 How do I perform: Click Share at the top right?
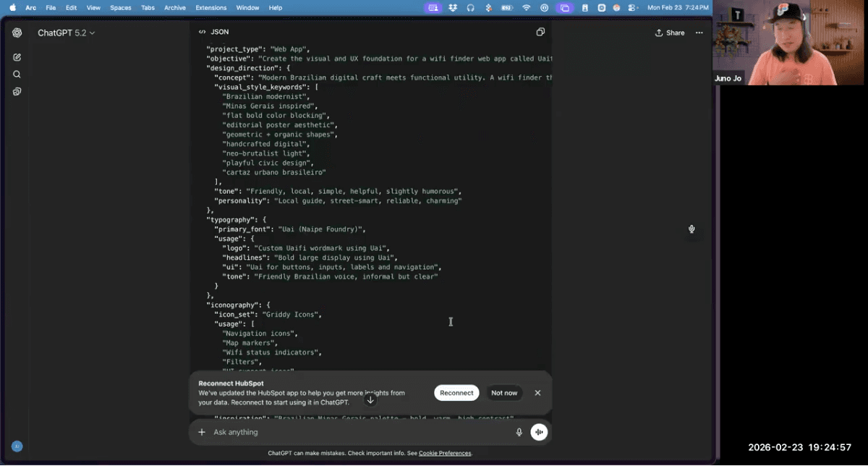click(x=669, y=32)
